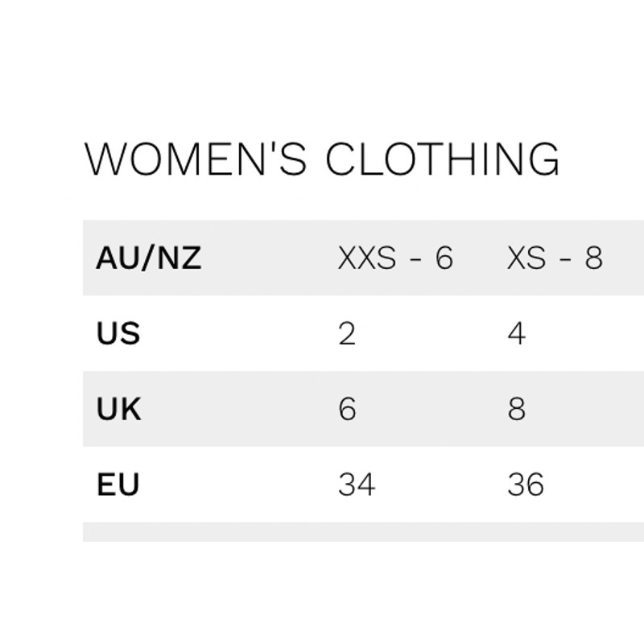644x644 pixels.
Task: Click UK size 8 cell
Action: tap(516, 409)
